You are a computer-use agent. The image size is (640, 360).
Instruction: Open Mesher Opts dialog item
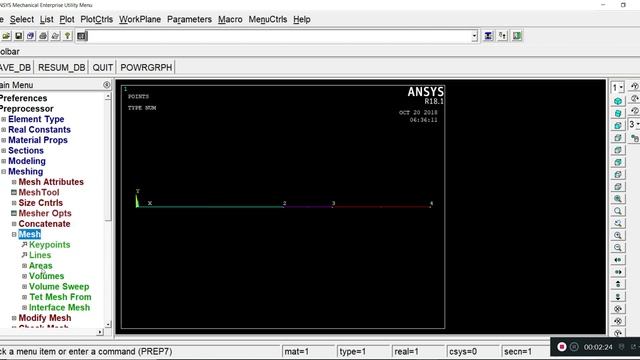(45, 213)
